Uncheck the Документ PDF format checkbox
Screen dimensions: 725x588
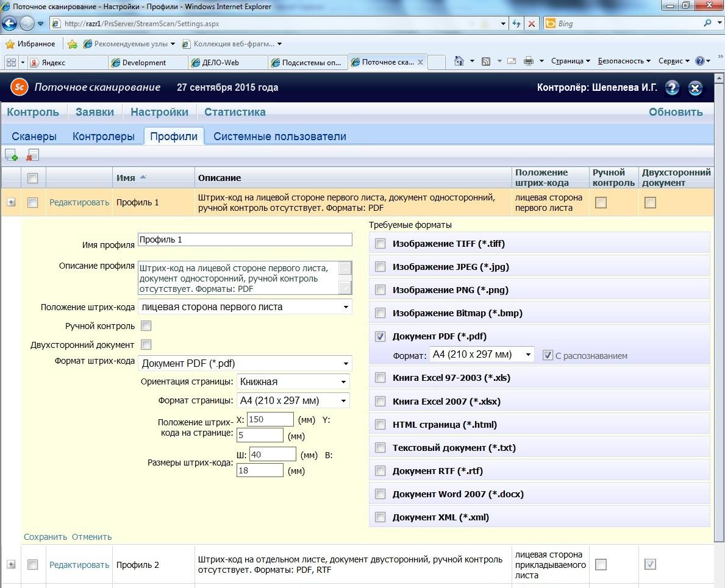click(x=380, y=336)
